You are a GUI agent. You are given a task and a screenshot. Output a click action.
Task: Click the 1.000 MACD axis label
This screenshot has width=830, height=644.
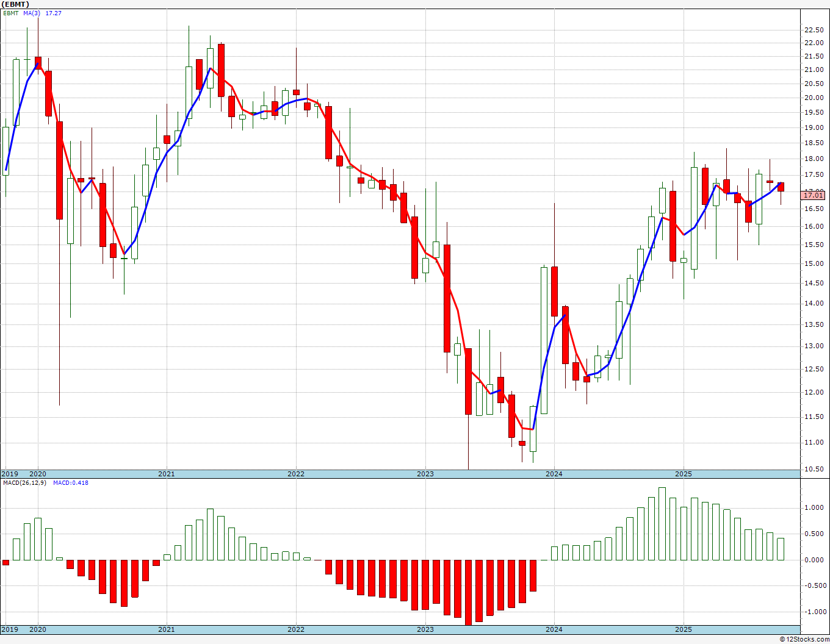point(815,507)
